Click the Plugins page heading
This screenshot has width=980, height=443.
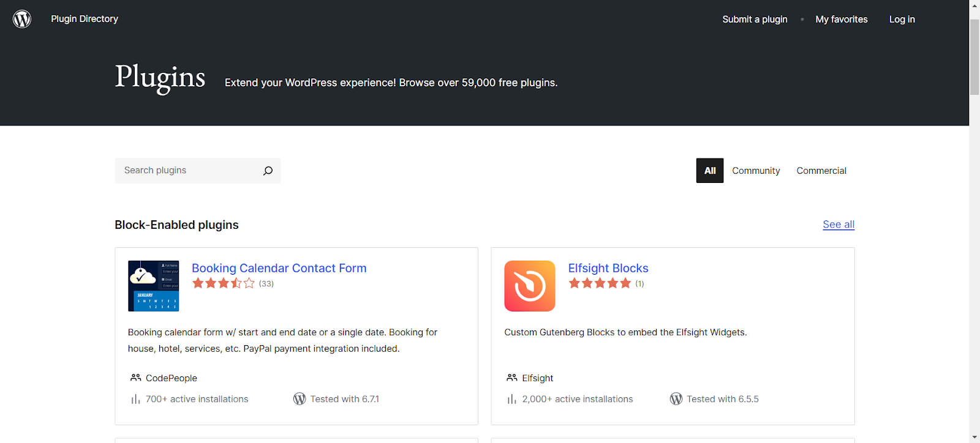pos(160,78)
